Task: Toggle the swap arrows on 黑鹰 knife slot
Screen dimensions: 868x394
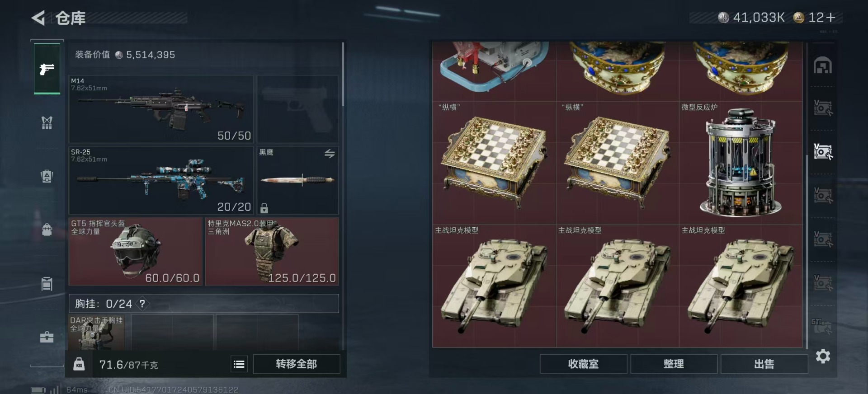Action: tap(330, 154)
